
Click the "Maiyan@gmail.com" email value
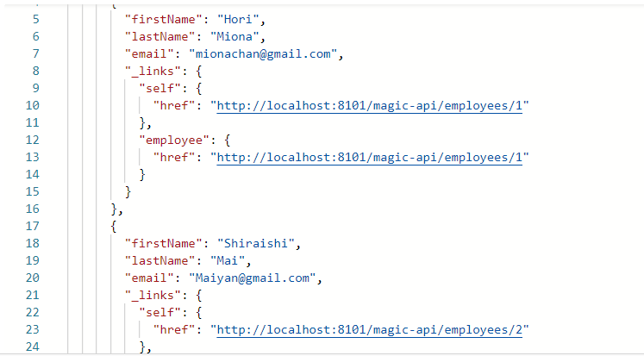point(253,278)
